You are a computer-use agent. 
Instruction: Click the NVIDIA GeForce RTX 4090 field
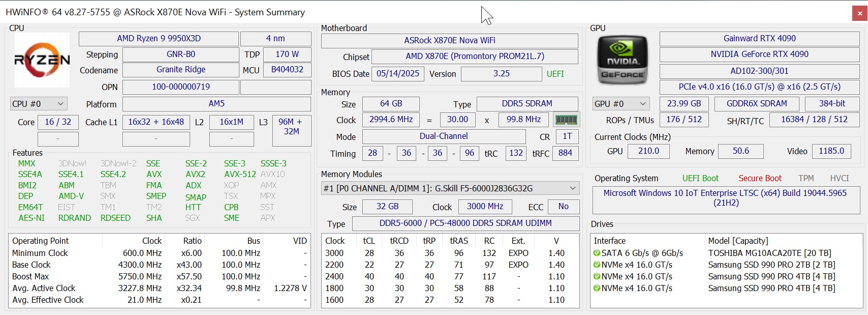pos(759,54)
